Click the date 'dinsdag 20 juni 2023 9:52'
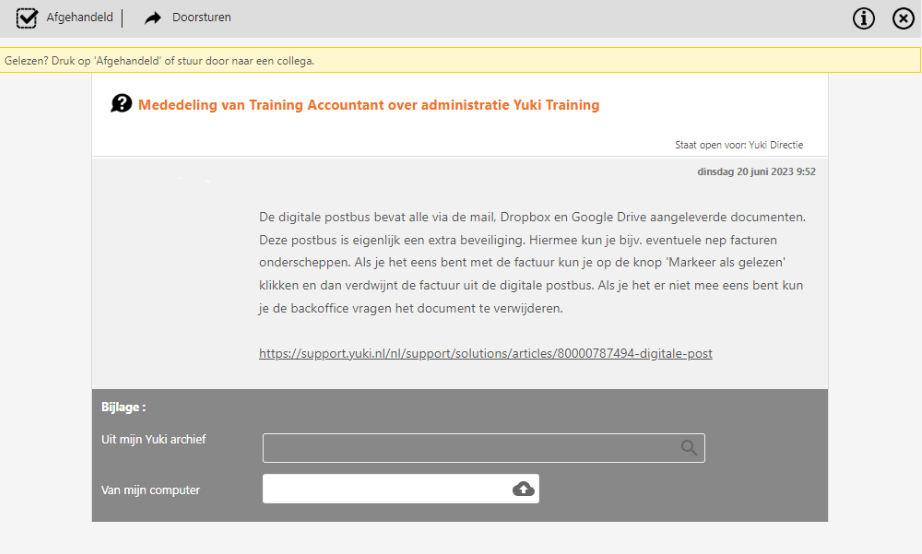This screenshot has width=922, height=554. 756,172
